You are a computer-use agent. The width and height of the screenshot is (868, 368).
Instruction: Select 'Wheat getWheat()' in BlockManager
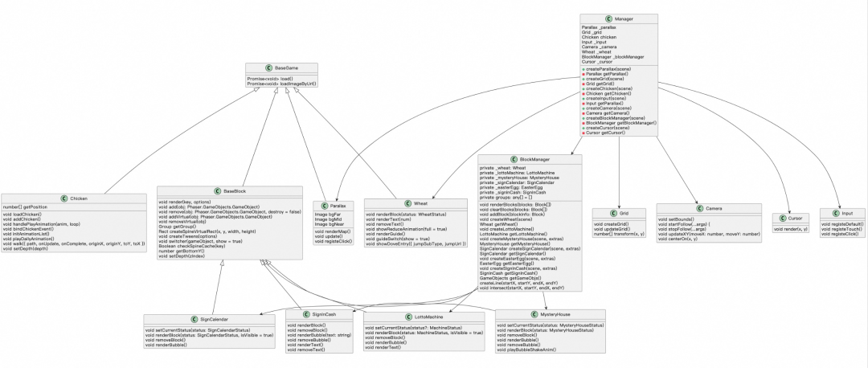click(497, 224)
